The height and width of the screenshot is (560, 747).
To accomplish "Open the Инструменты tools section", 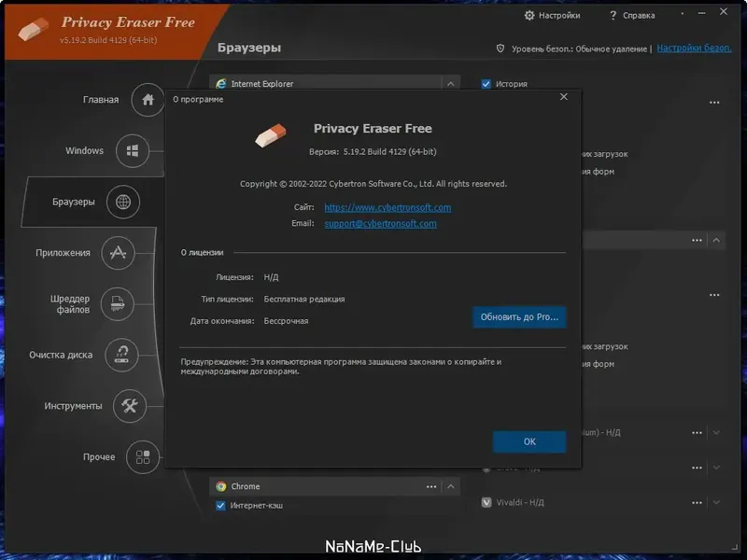I will (130, 406).
